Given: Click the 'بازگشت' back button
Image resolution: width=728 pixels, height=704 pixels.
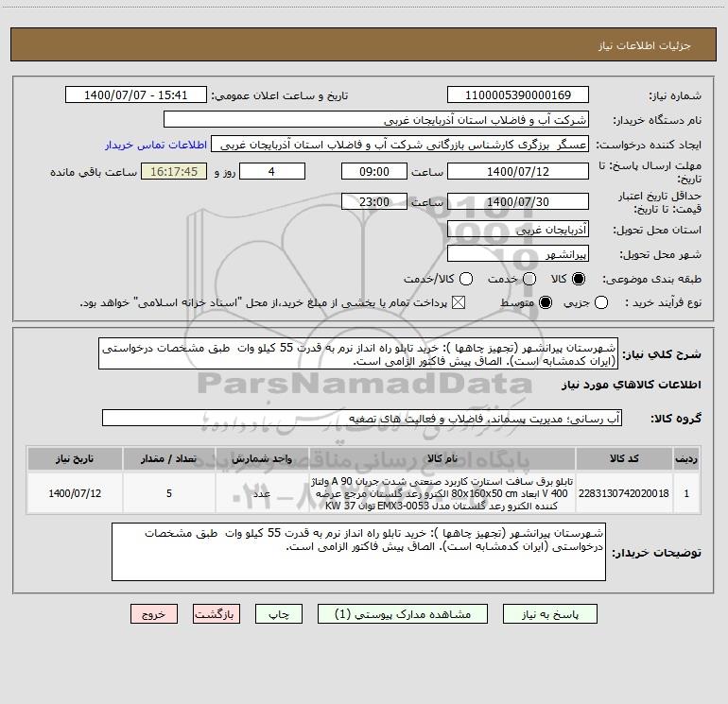Looking at the screenshot, I should [x=217, y=614].
